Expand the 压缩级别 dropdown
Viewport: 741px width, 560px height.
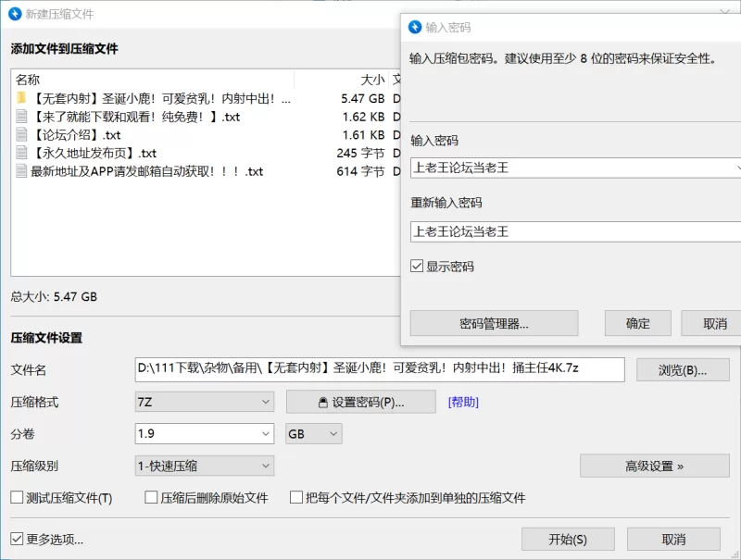[x=205, y=466]
